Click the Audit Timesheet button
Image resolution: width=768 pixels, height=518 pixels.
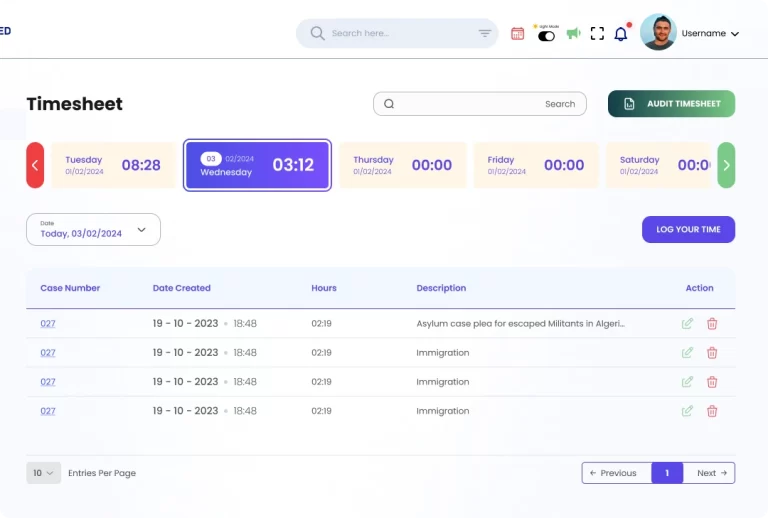pos(671,104)
